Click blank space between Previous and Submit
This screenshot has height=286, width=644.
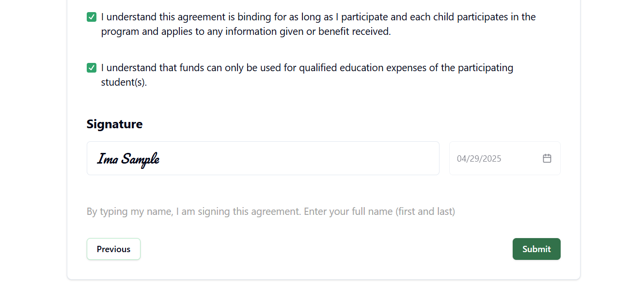click(327, 249)
